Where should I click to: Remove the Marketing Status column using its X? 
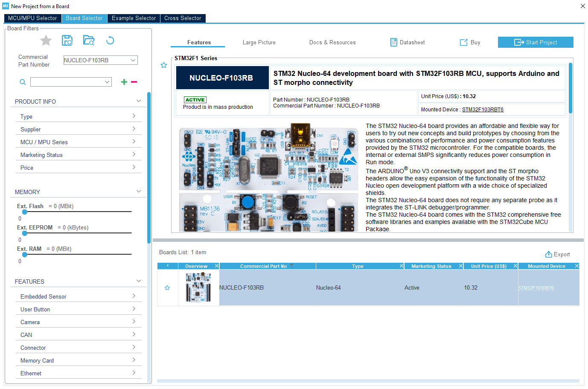click(x=461, y=266)
